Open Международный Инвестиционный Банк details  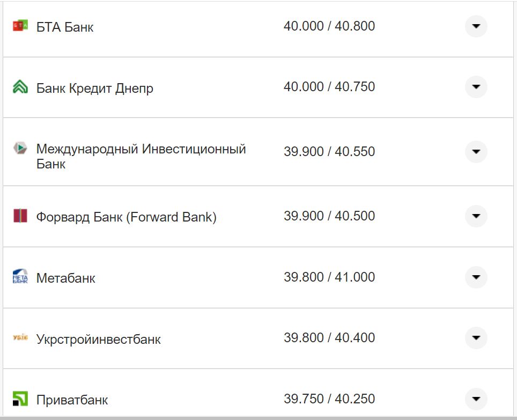(x=476, y=152)
